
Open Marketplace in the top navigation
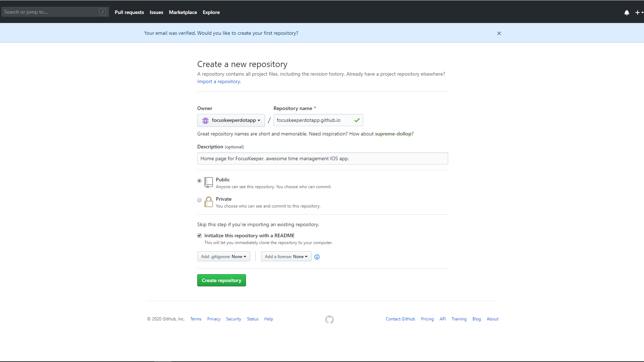(x=183, y=12)
